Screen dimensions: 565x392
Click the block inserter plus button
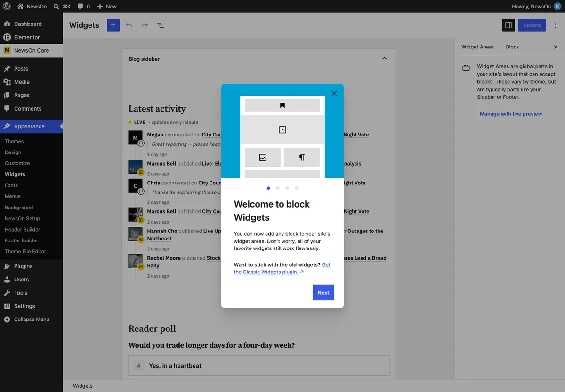pos(113,25)
